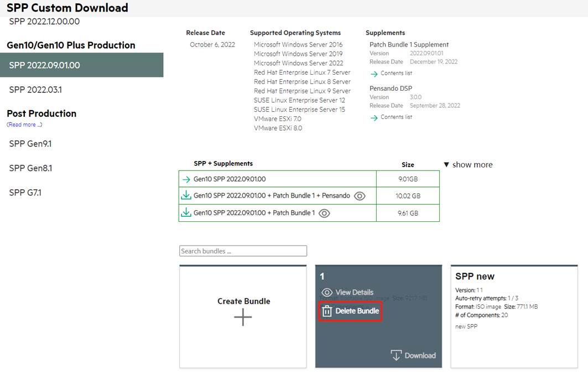This screenshot has width=588, height=374.
Task: Toggle eye icon on Patch Bundle 1 + Pensando row
Action: tap(360, 196)
